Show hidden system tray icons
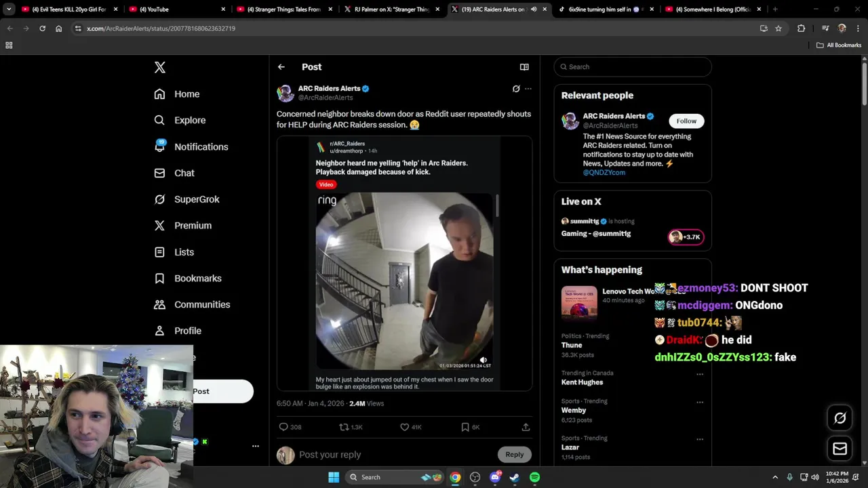Image resolution: width=868 pixels, height=488 pixels. pos(775,477)
